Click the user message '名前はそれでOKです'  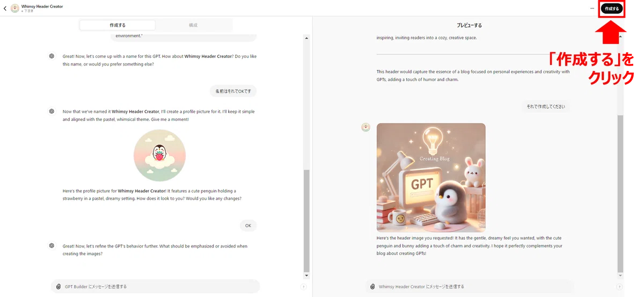(x=233, y=91)
